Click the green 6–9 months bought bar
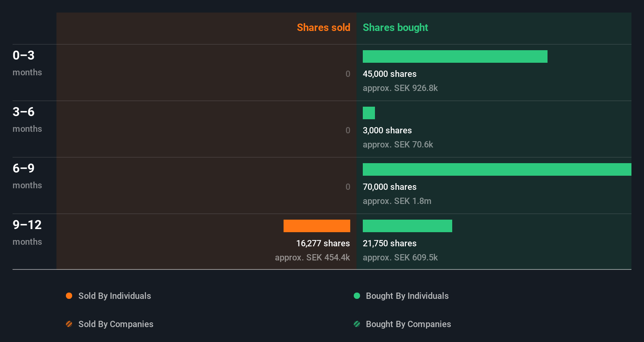The height and width of the screenshot is (342, 644). (497, 169)
